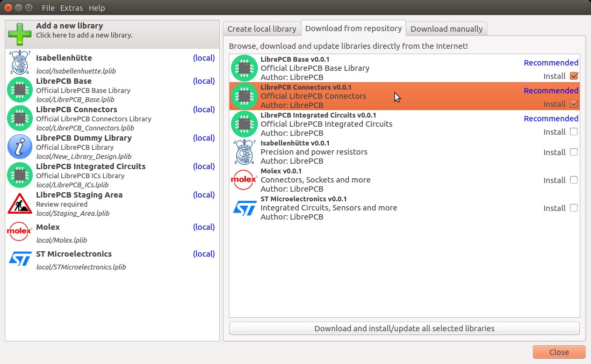Open the File menu
591x364 pixels.
pyautogui.click(x=48, y=8)
